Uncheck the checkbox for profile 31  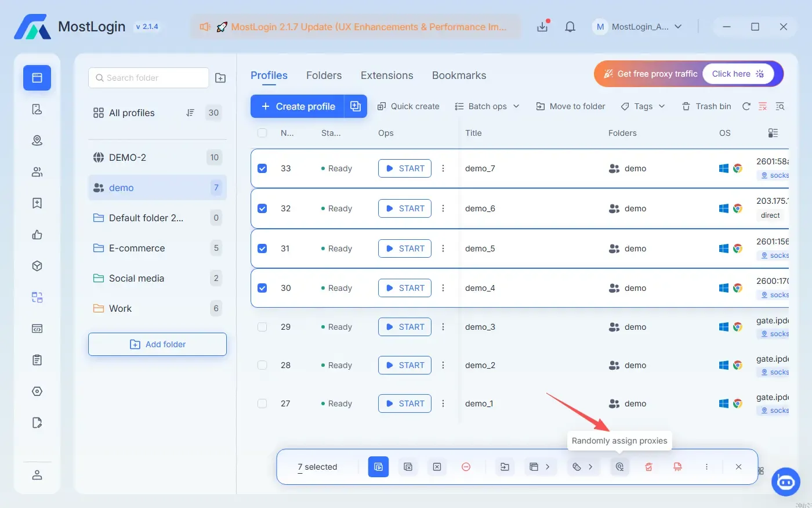(x=262, y=248)
